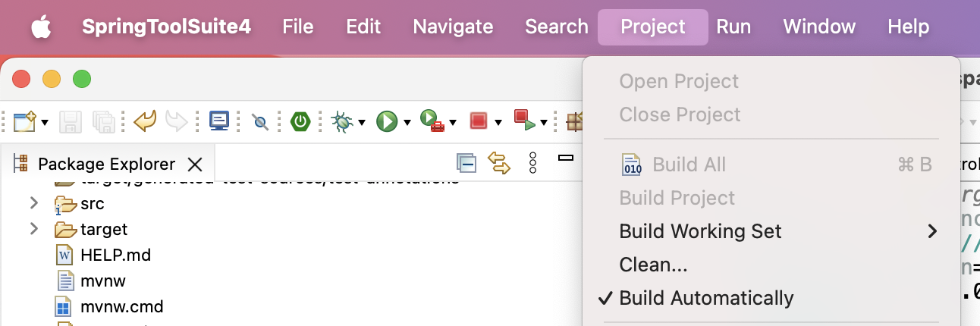Image resolution: width=980 pixels, height=326 pixels.
Task: Collapse All in Package Explorer
Action: click(466, 163)
